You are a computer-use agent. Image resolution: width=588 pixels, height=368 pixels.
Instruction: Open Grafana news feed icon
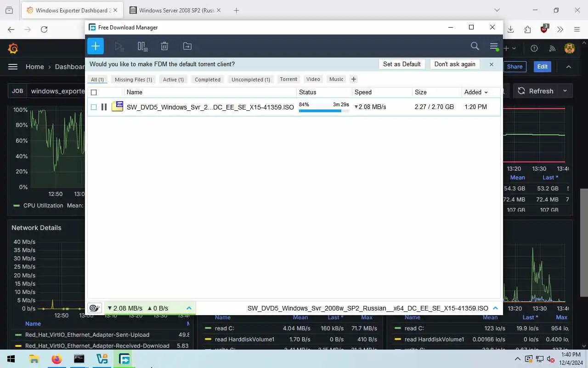point(552,48)
